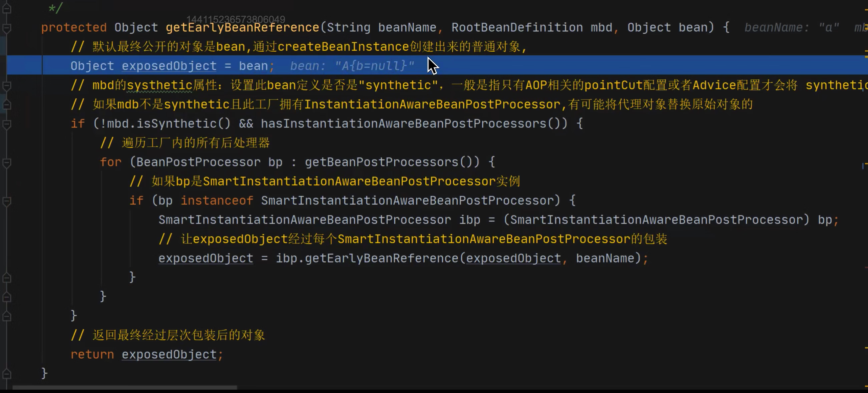Fold the block comment ending with */

click(6, 8)
